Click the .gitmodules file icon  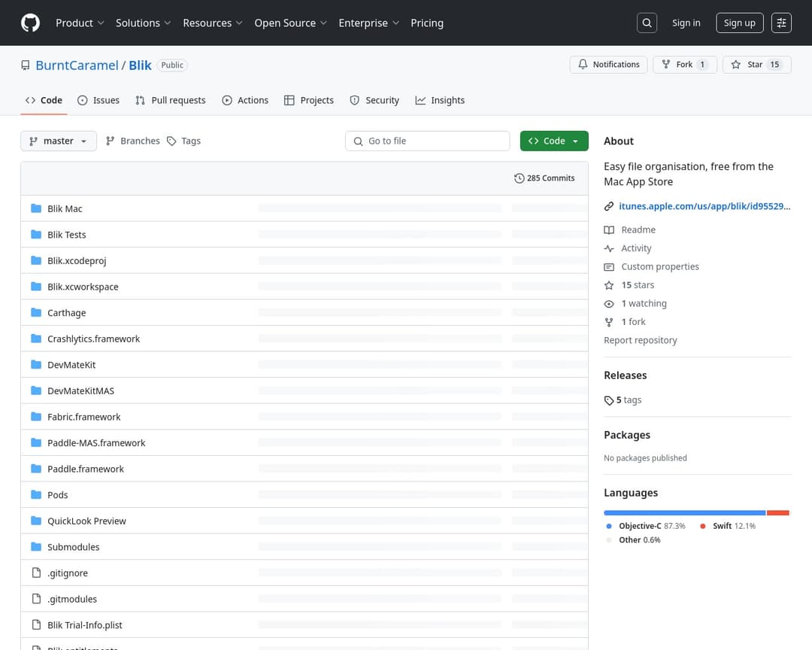[36, 599]
